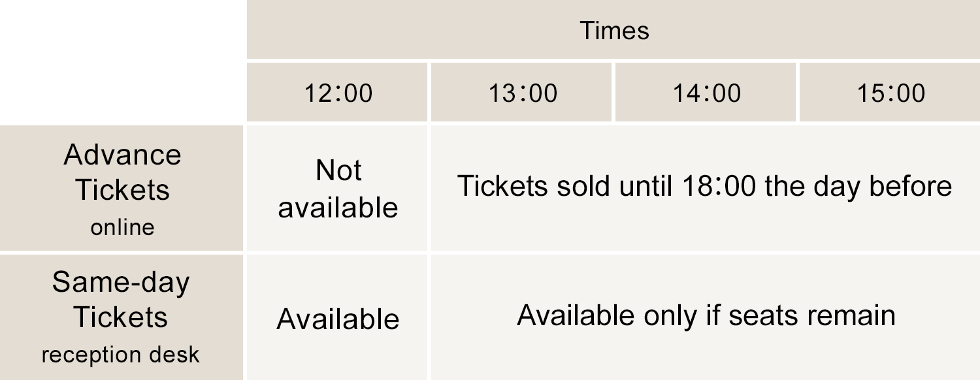Select the 12:00 time column header
Image resolution: width=980 pixels, height=380 pixels.
pos(338,92)
